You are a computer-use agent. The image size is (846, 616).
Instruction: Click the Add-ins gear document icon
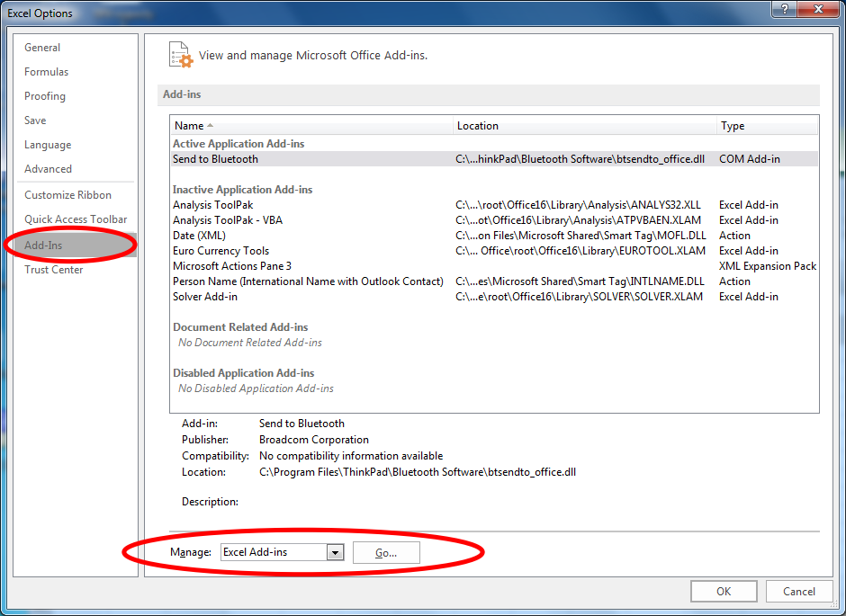point(180,55)
